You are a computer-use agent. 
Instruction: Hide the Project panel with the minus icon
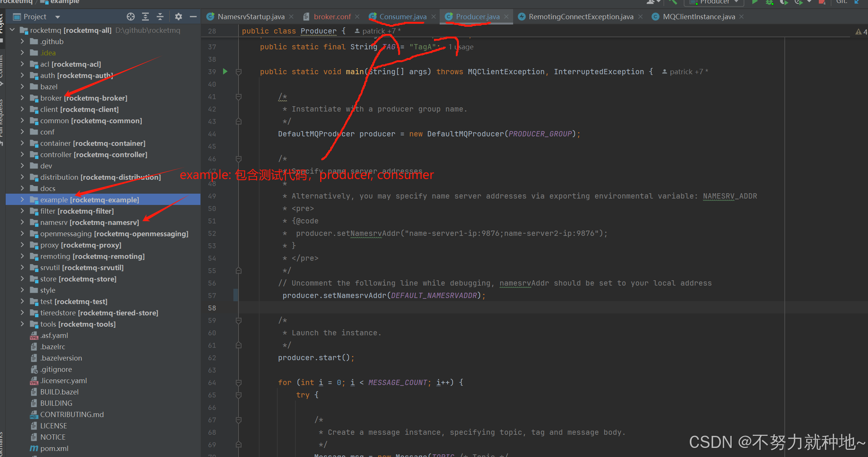(193, 17)
